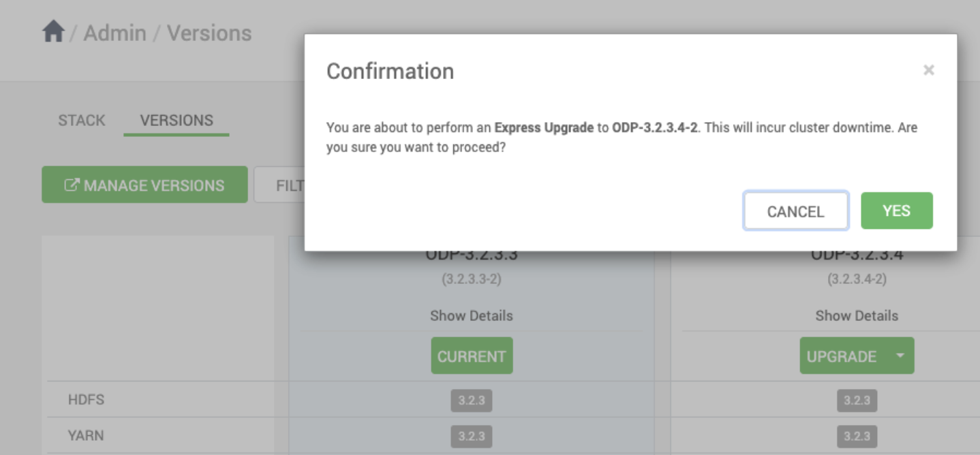Click the external link icon on Manage Versions
Screen dimensions: 980x455
pyautogui.click(x=71, y=185)
